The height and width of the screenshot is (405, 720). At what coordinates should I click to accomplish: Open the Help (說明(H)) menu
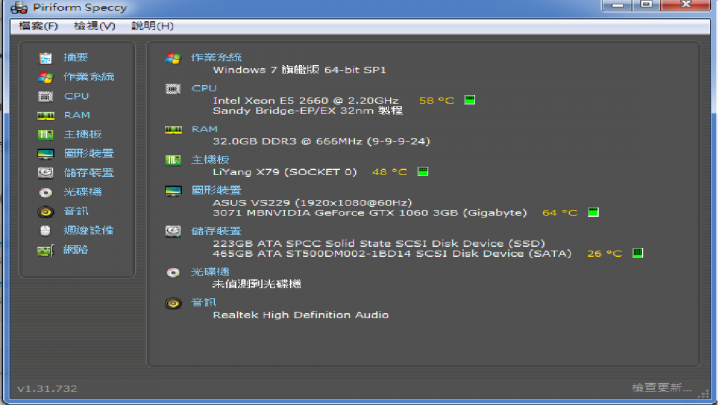pos(152,26)
